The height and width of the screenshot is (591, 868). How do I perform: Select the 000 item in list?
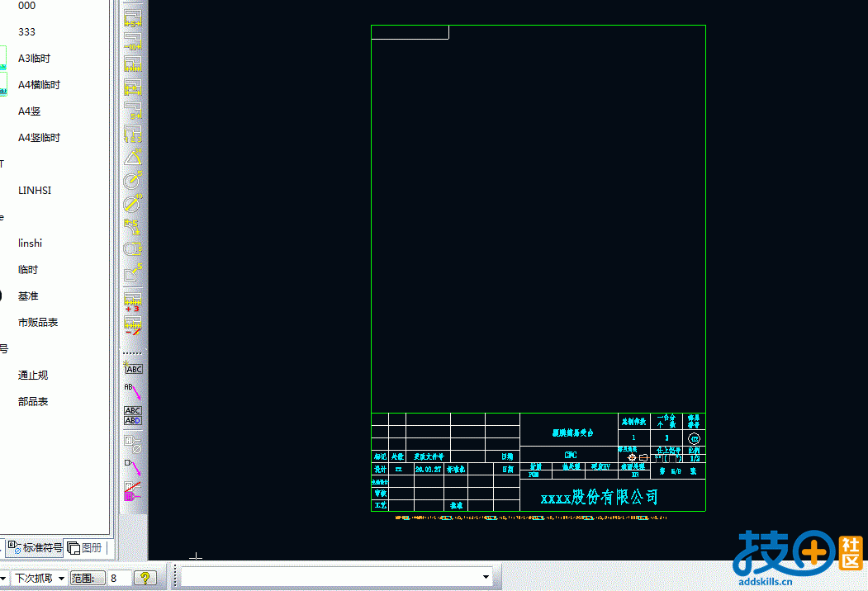26,6
